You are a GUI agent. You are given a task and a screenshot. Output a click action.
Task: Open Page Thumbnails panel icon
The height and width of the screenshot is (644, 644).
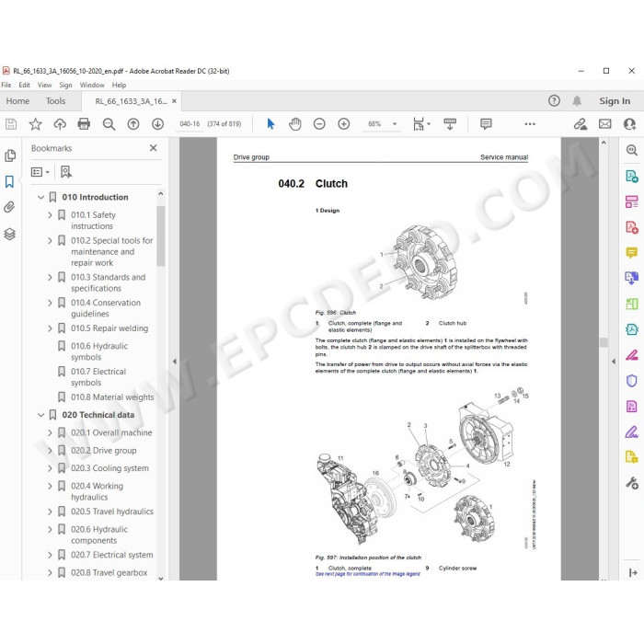click(x=10, y=155)
